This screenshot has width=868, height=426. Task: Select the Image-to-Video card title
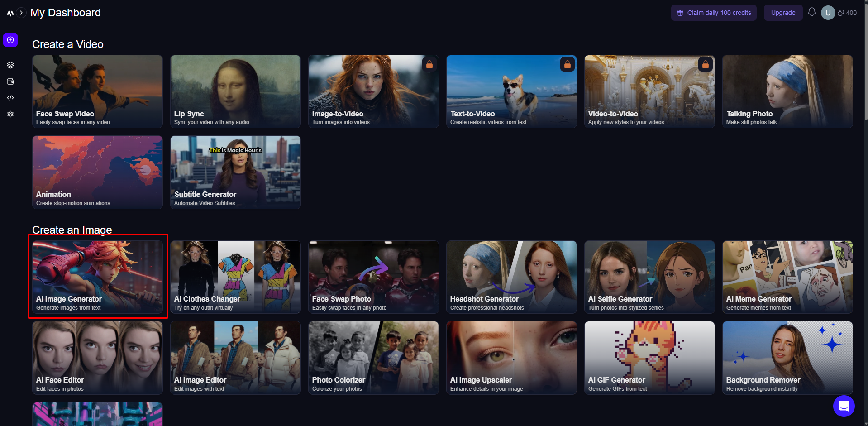pos(338,114)
